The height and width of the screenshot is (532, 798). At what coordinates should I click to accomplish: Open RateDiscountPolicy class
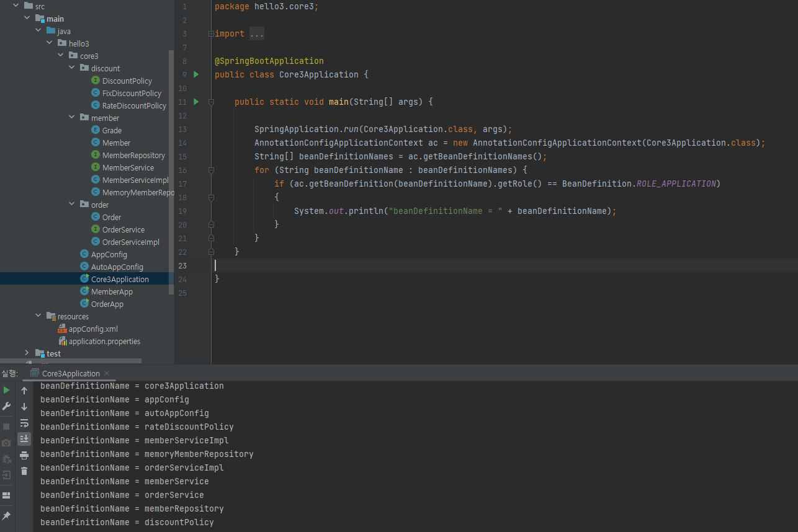click(x=135, y=105)
